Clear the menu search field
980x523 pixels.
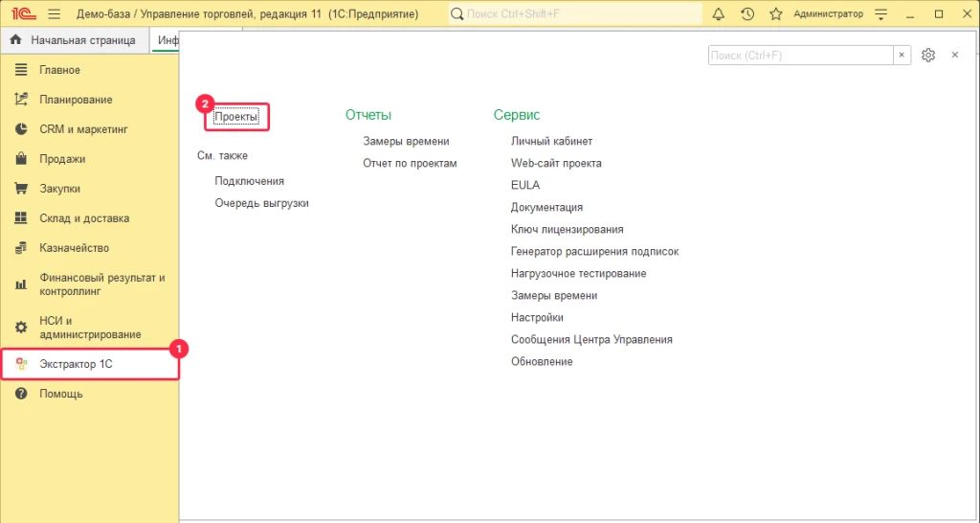(x=902, y=56)
